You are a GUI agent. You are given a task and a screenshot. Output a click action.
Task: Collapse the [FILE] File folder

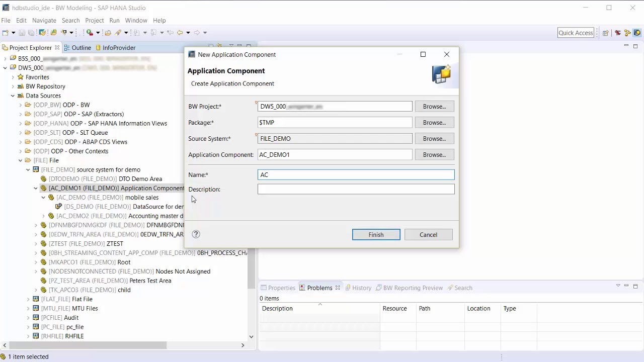(x=21, y=160)
